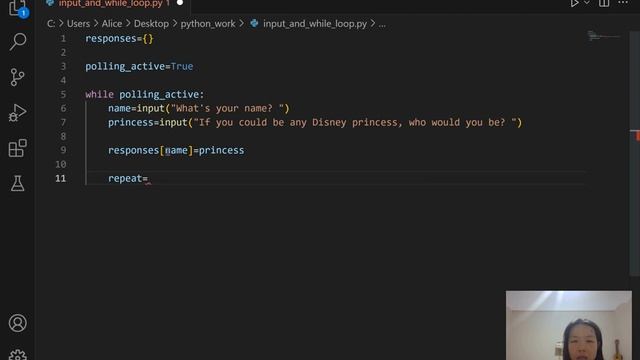Place cursor after repeat= on line 11
This screenshot has width=640, height=360.
click(149, 178)
